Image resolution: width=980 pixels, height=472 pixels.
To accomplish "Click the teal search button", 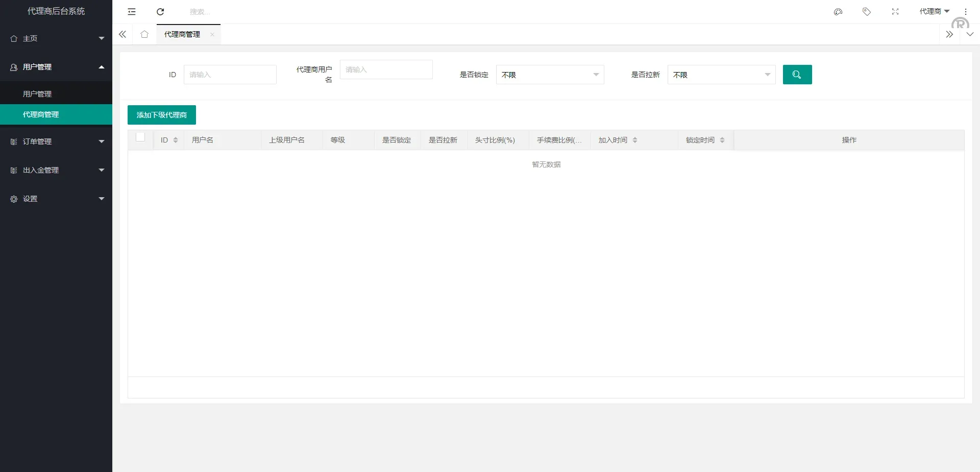I will tap(797, 75).
